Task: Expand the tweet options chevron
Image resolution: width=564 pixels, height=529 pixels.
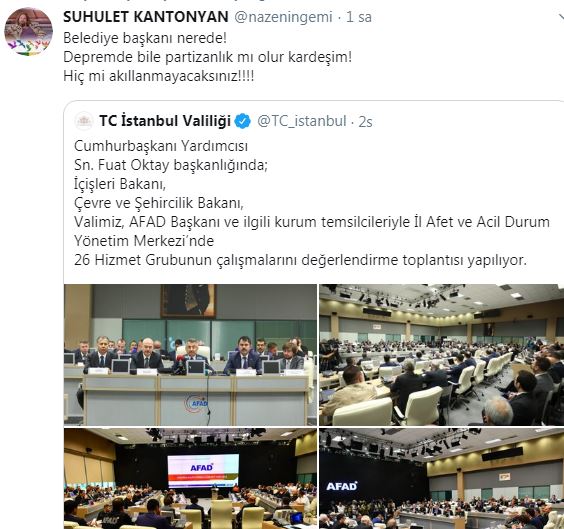Action: 561,17
